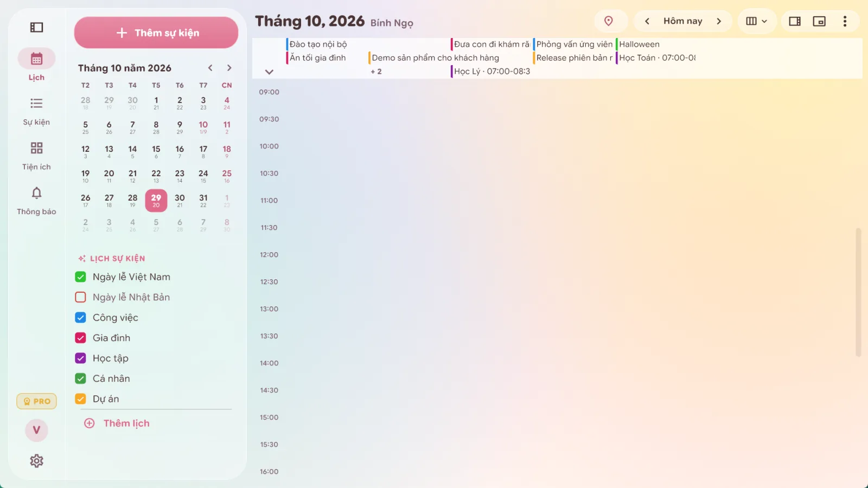
Task: Go to previous month in mini calendar
Action: (210, 68)
